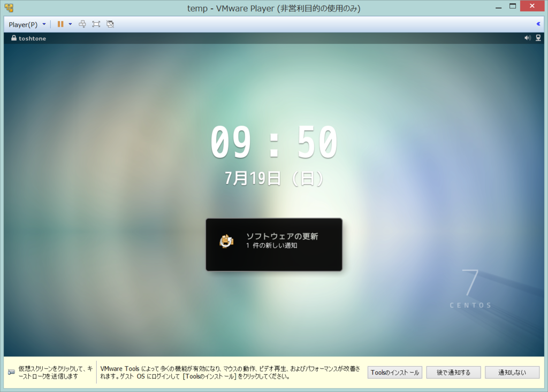Click the Send Ctrl+Alt+Del icon
Image resolution: width=548 pixels, height=392 pixels.
tap(82, 24)
